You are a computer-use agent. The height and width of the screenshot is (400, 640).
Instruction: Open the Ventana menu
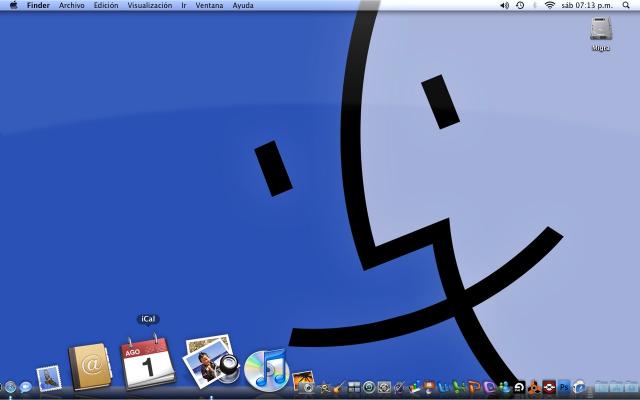tap(209, 5)
